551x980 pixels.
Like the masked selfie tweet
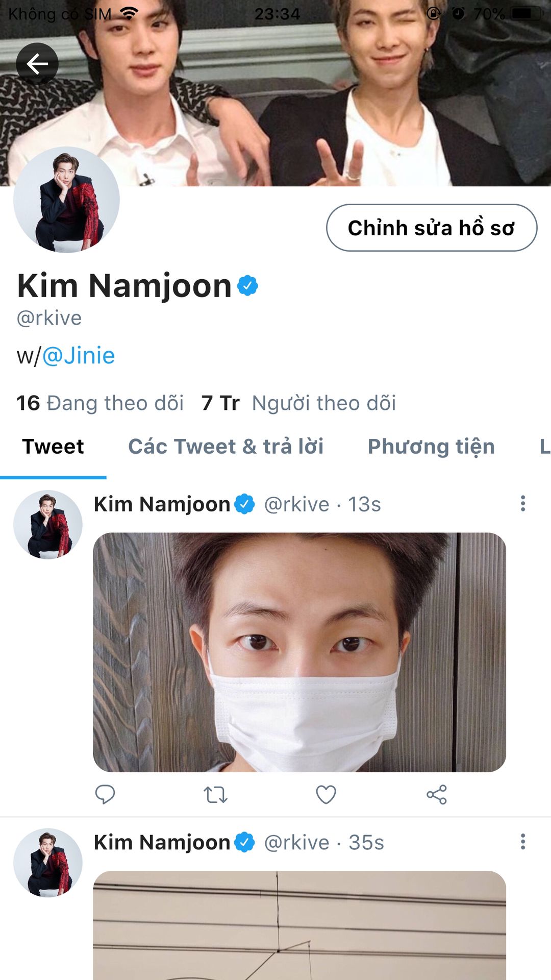point(325,794)
